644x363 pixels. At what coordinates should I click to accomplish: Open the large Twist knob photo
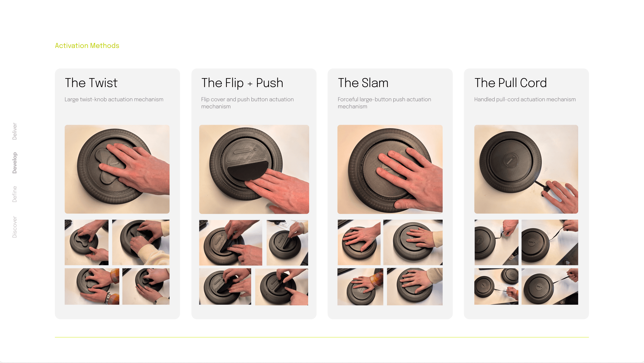pyautogui.click(x=117, y=169)
